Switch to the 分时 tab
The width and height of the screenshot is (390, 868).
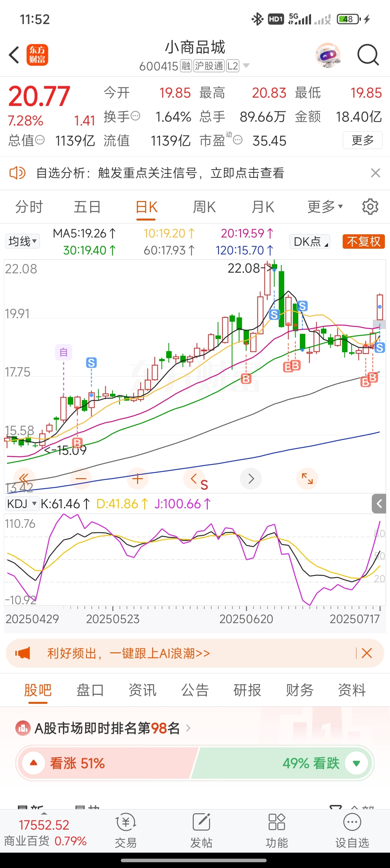[29, 206]
